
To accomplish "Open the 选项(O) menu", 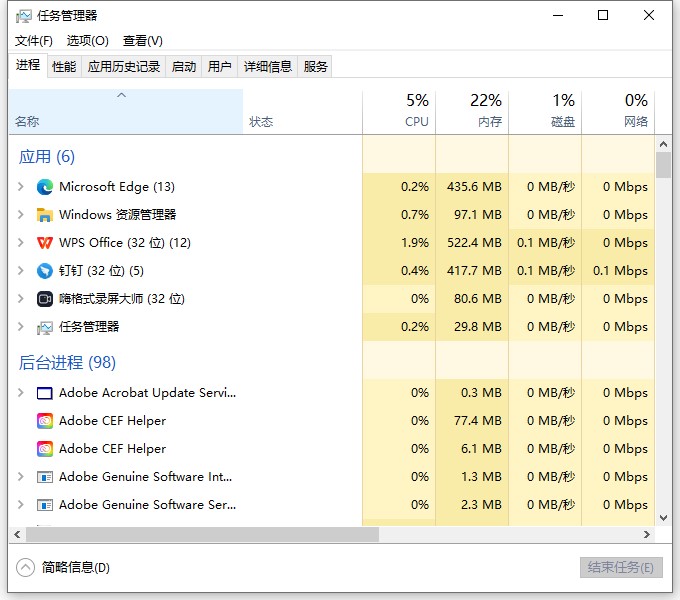I will pyautogui.click(x=88, y=41).
